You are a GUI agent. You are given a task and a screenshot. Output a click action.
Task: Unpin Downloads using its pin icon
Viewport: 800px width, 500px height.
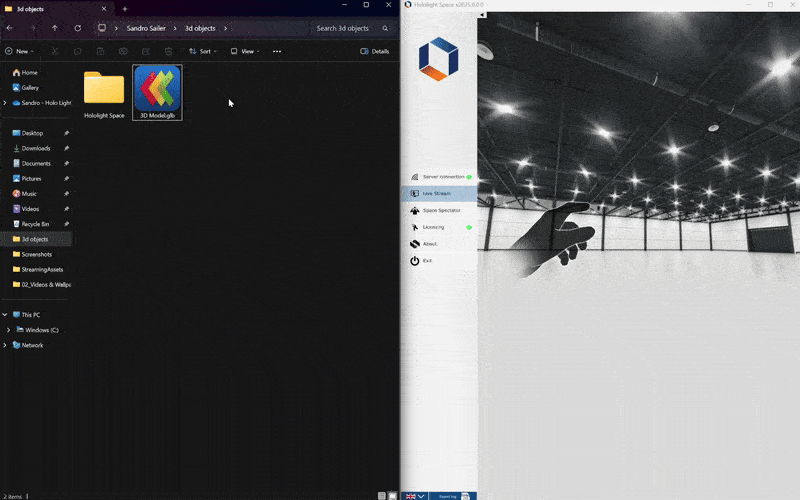pos(66,148)
